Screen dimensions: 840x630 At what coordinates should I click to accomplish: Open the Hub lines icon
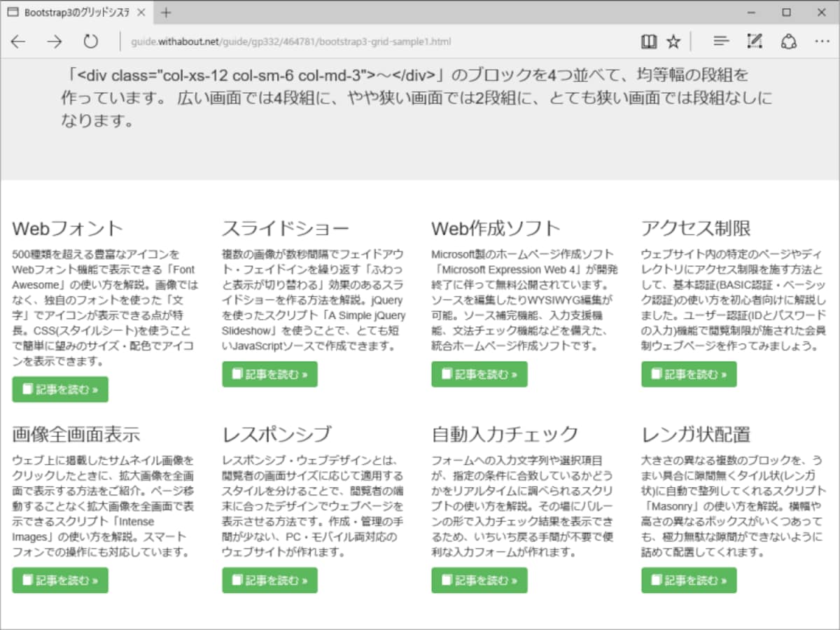point(721,42)
